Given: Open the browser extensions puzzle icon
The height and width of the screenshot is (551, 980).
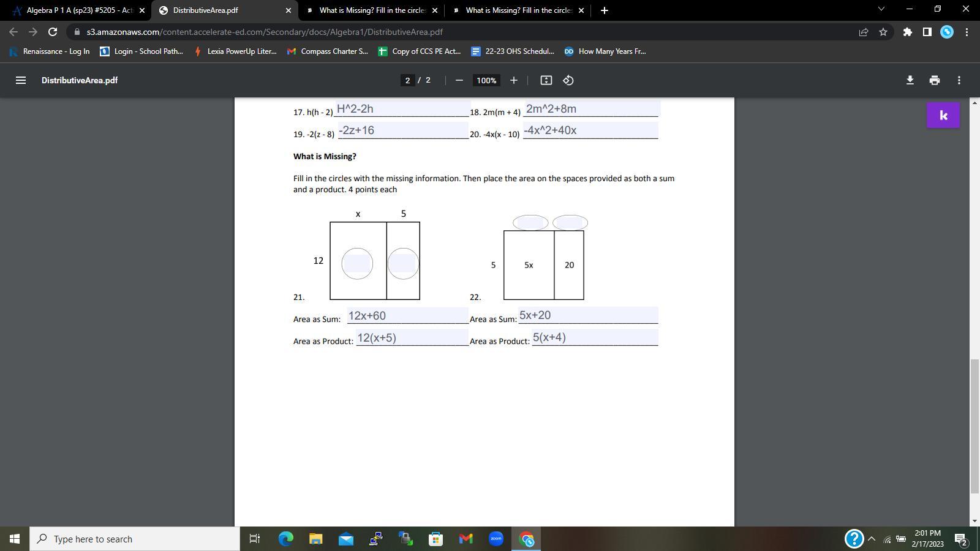Looking at the screenshot, I should (x=907, y=32).
